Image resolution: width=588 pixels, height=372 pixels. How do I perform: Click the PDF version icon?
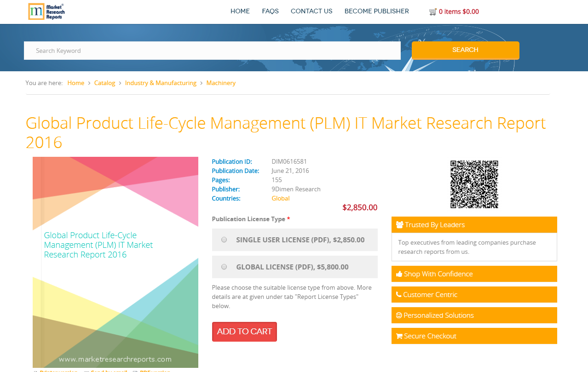point(135,371)
